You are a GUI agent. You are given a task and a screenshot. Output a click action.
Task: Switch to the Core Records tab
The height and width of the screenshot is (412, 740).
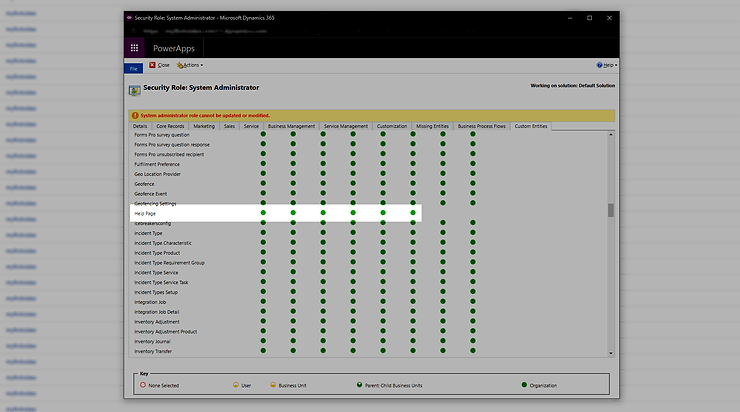170,126
